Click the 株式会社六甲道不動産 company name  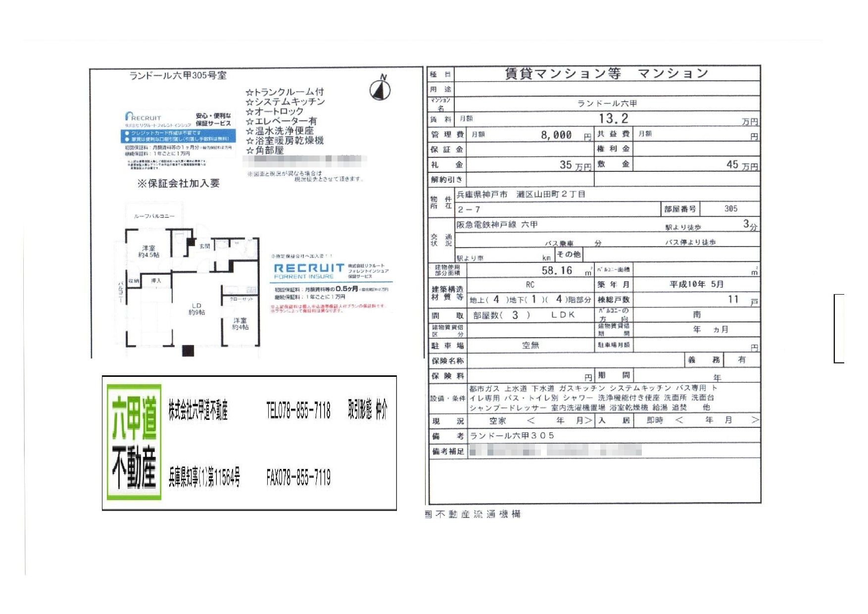tap(198, 410)
